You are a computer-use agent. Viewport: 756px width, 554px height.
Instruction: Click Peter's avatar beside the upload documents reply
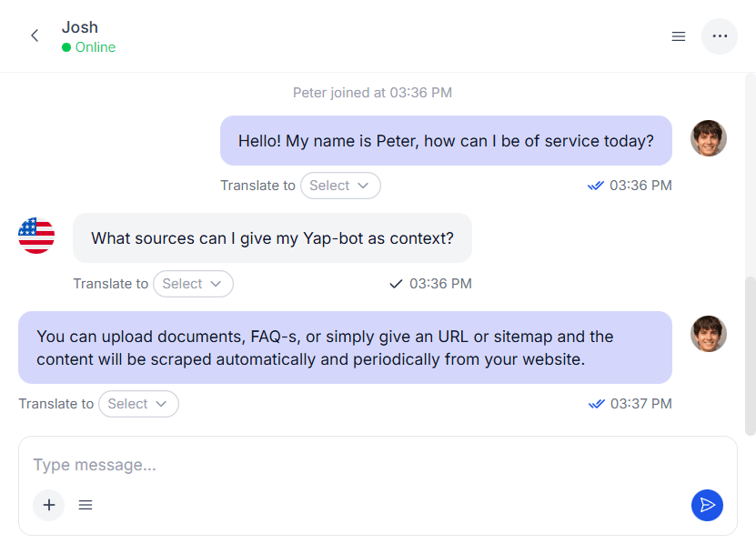click(708, 334)
